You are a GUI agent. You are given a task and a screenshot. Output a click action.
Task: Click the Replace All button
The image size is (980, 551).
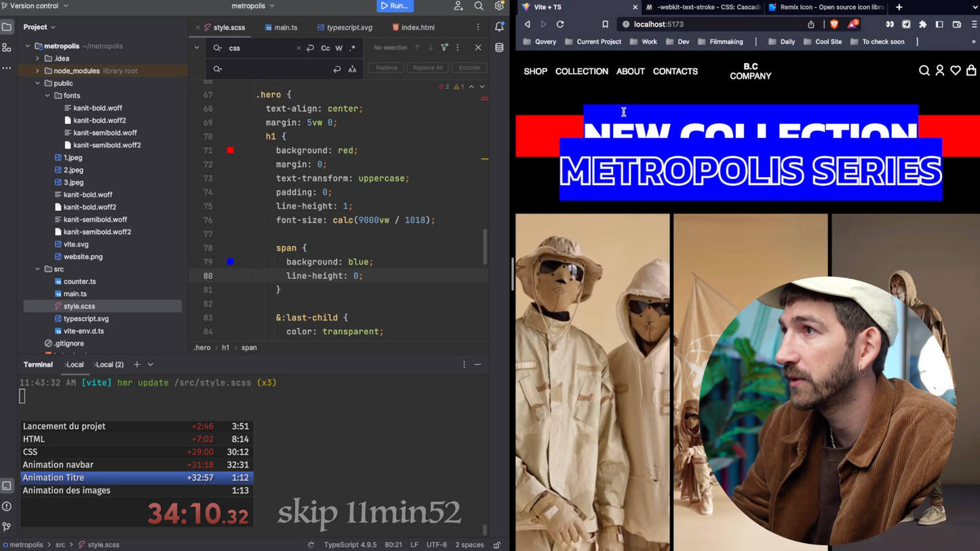[427, 68]
